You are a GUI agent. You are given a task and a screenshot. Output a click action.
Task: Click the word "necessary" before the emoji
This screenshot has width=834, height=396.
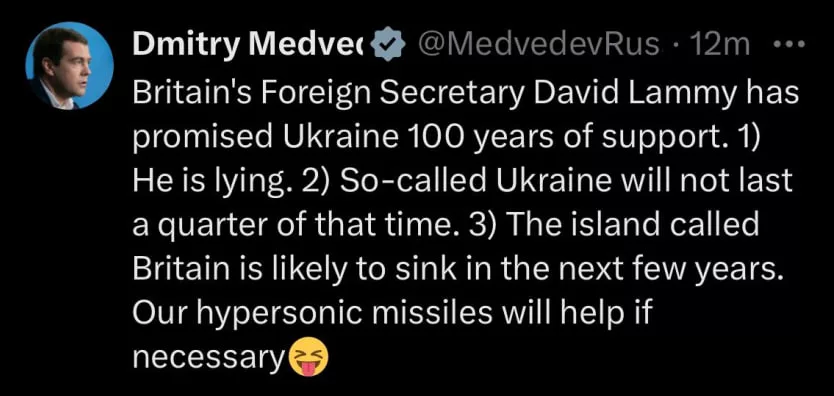(209, 359)
